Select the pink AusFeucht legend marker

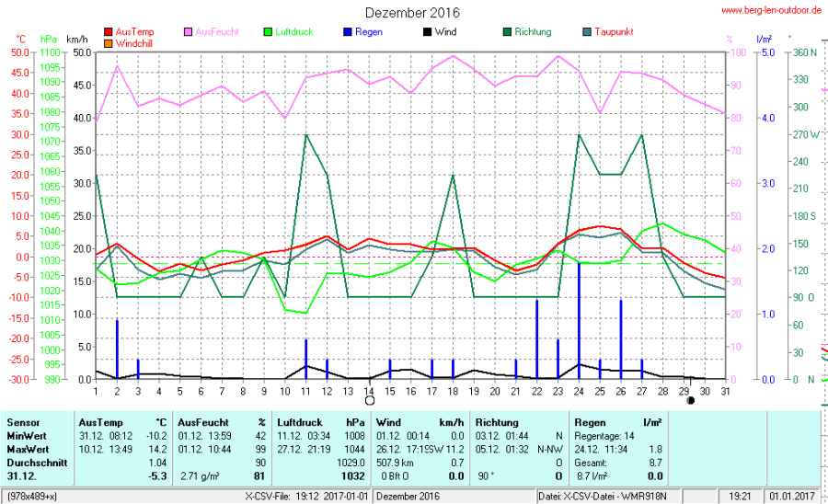190,32
